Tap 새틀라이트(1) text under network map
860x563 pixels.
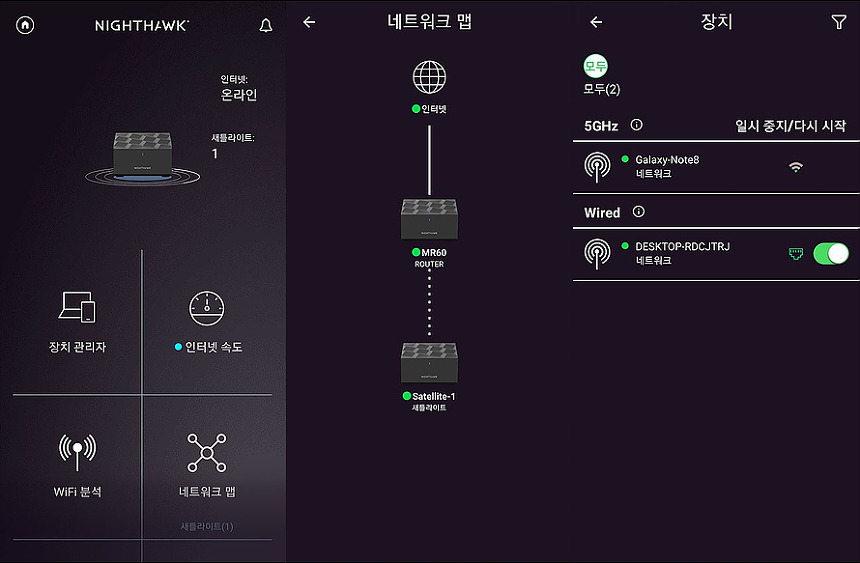click(207, 527)
